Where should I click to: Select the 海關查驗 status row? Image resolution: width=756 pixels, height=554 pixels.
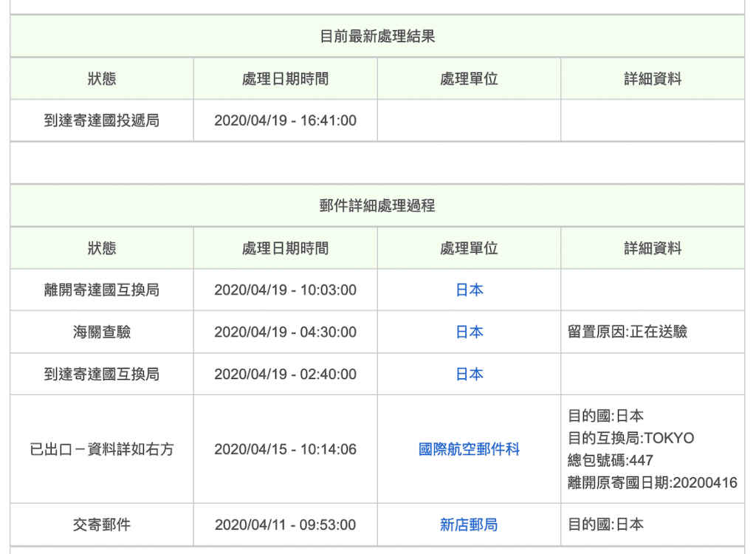click(x=100, y=332)
